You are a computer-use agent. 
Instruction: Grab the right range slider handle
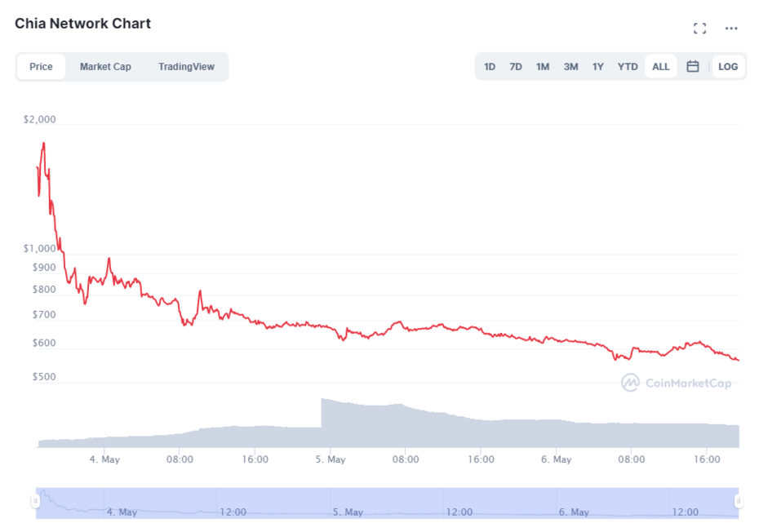tap(739, 501)
